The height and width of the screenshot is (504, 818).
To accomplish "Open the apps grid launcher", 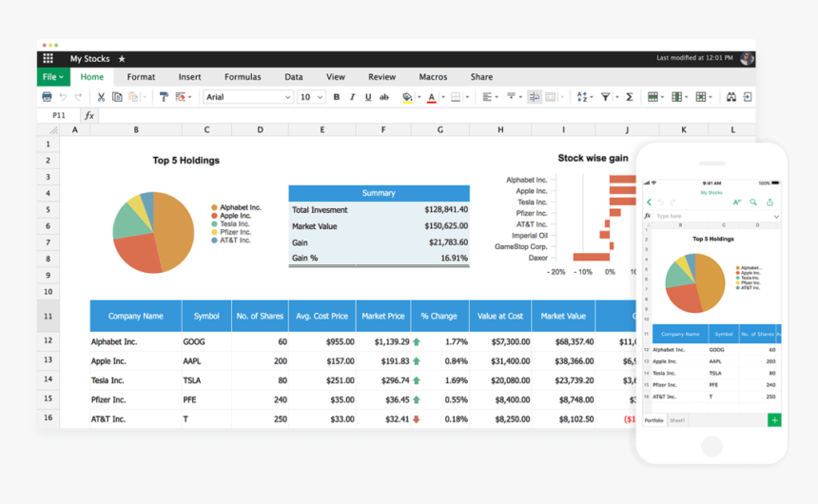I will coord(48,58).
